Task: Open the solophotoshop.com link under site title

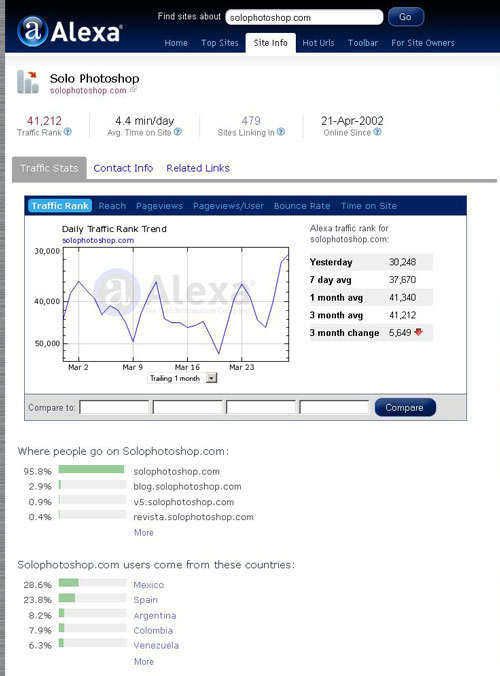Action: 88,91
